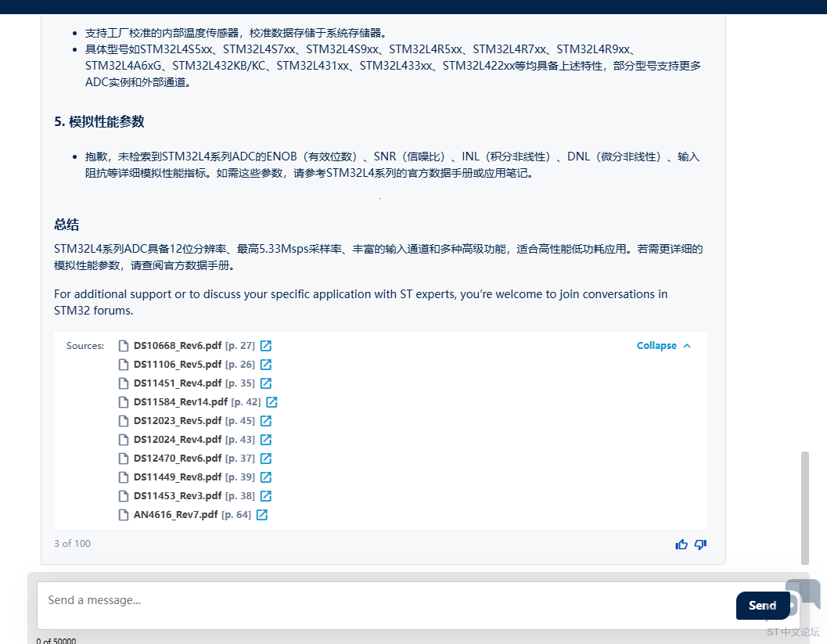Give the answer a thumbs up
Screen dimensions: 827x644
[681, 544]
